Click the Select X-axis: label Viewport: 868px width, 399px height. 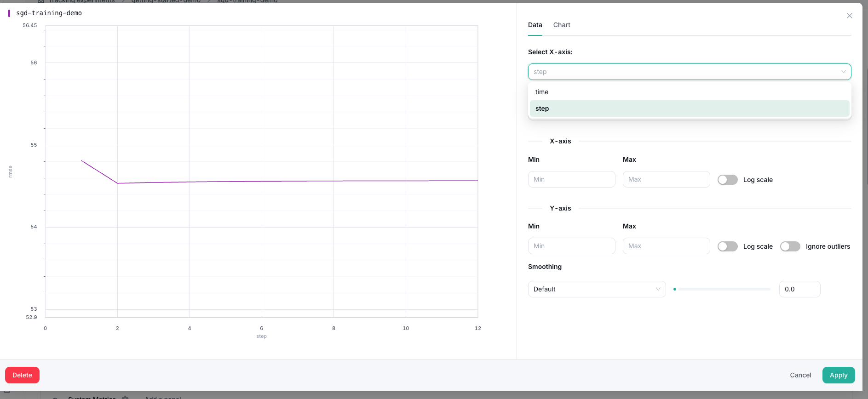pyautogui.click(x=550, y=52)
